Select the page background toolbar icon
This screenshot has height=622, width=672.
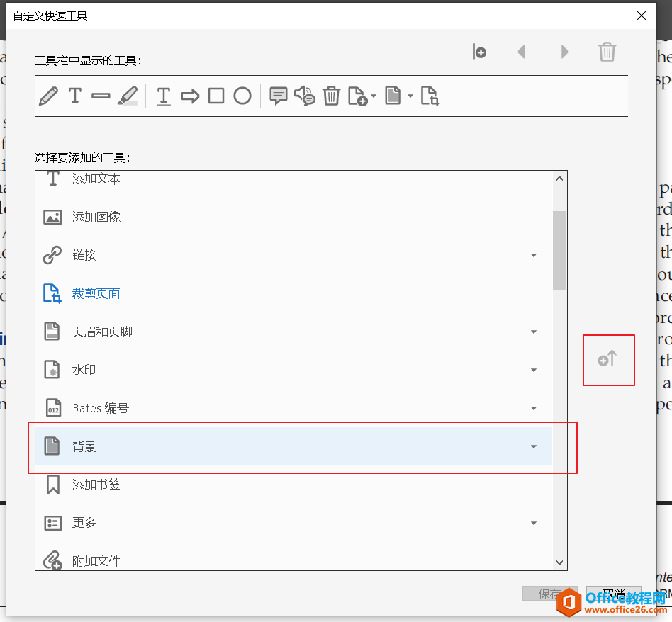pyautogui.click(x=393, y=95)
